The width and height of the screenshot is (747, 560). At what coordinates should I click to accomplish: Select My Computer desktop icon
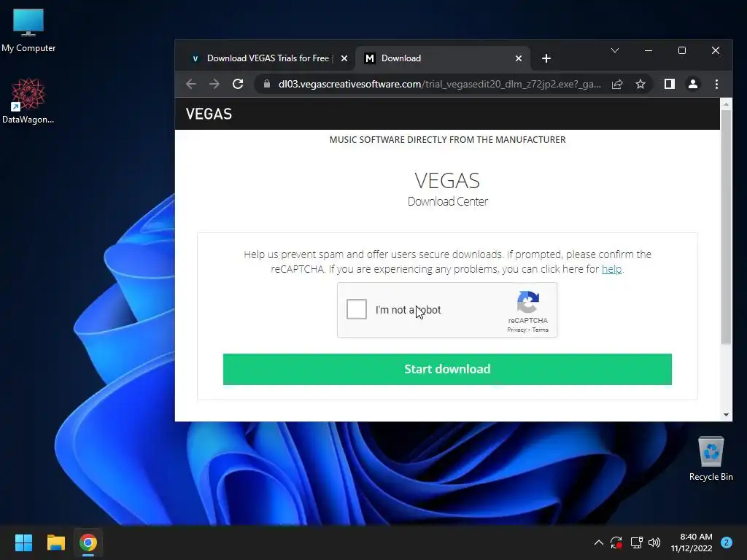click(28, 30)
